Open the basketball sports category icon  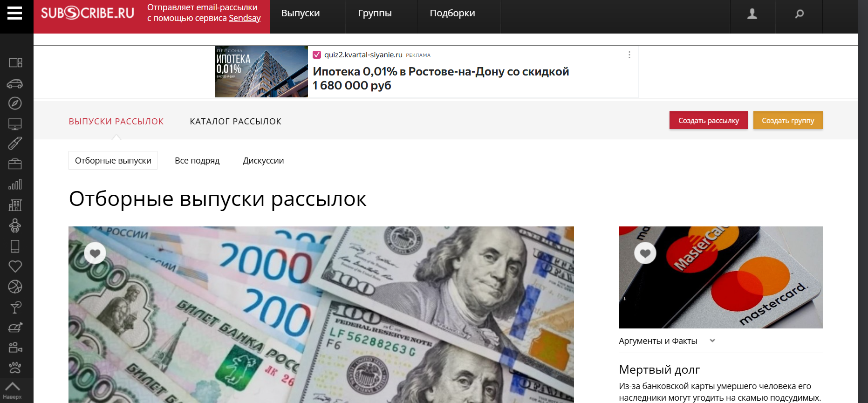point(15,287)
